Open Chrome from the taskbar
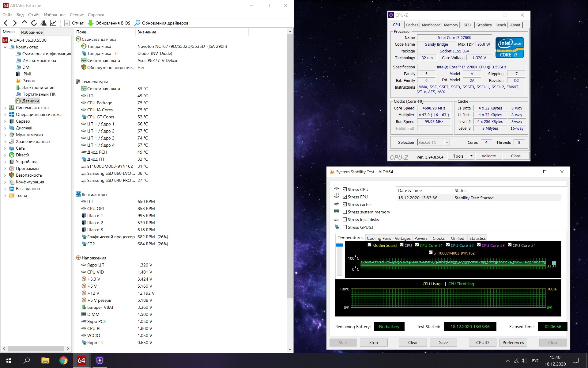Viewport: 588px width, 368px height. click(x=63, y=360)
